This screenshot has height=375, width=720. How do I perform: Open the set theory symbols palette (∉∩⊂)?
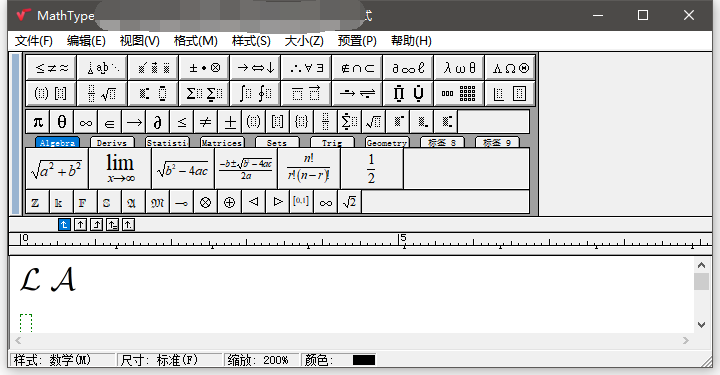pos(357,68)
